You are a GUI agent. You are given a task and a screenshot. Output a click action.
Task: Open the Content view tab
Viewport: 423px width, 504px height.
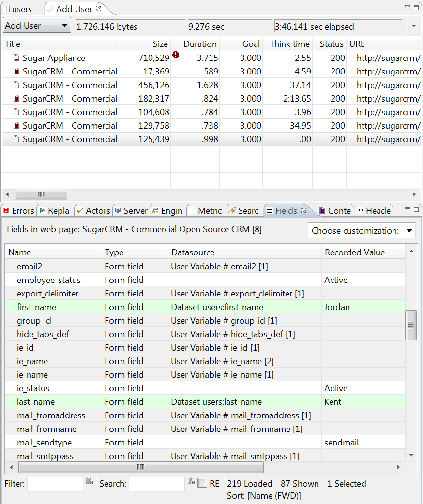[x=335, y=210]
